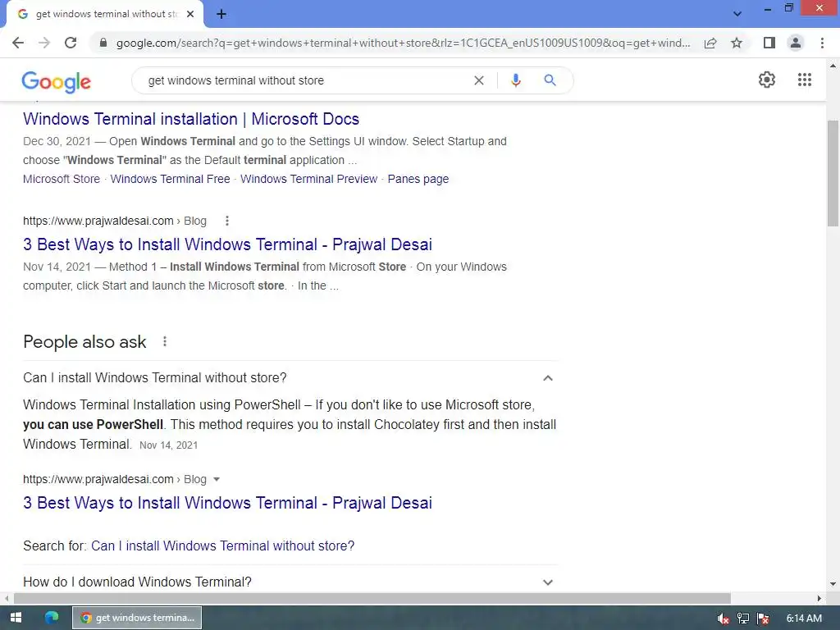The width and height of the screenshot is (840, 630).
Task: Click the network tray icon
Action: 743,619
